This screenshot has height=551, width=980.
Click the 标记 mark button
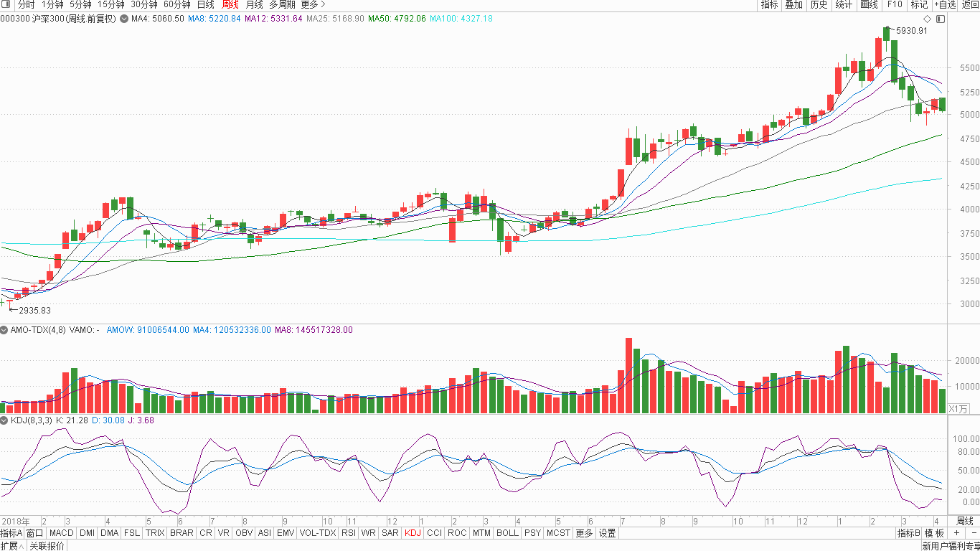pyautogui.click(x=919, y=4)
